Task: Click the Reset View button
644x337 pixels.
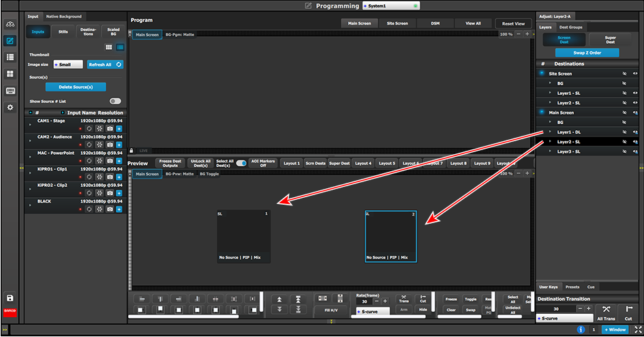Action: tap(513, 23)
